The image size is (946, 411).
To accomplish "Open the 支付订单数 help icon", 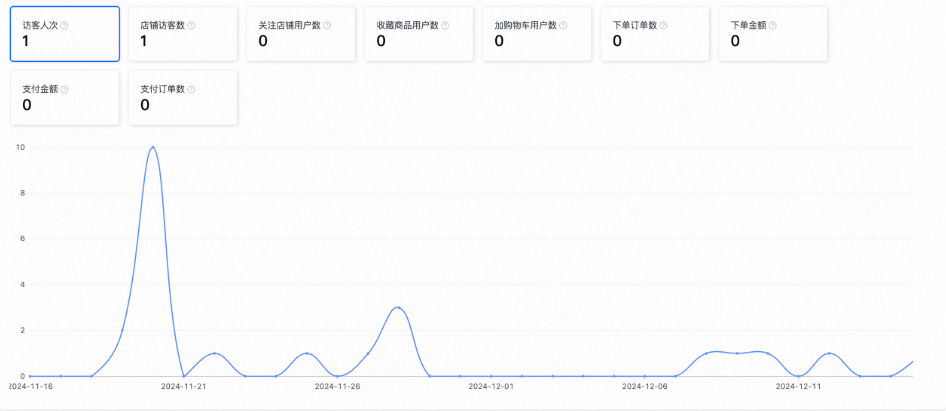I will pyautogui.click(x=191, y=89).
